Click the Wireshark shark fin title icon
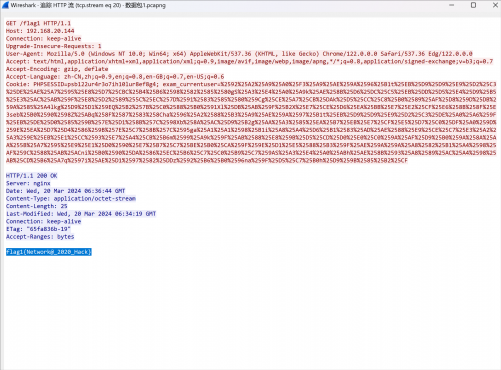Screen dimensions: 501x370 pyautogui.click(x=5, y=5)
